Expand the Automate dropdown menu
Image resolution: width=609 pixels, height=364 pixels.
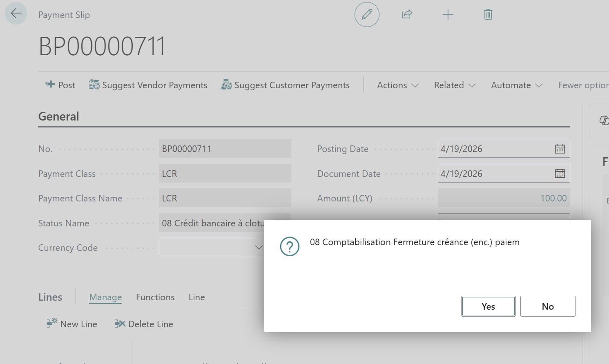point(516,85)
